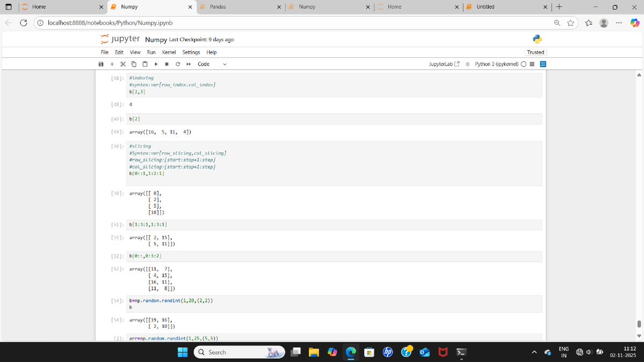
Task: Interrupt the kernel
Action: coord(167,64)
